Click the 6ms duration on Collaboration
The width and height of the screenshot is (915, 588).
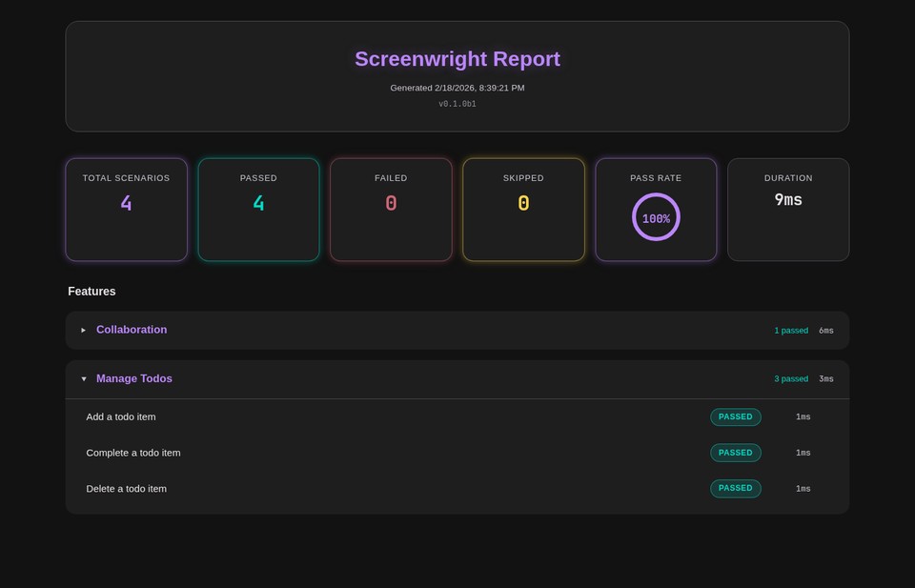pyautogui.click(x=826, y=331)
